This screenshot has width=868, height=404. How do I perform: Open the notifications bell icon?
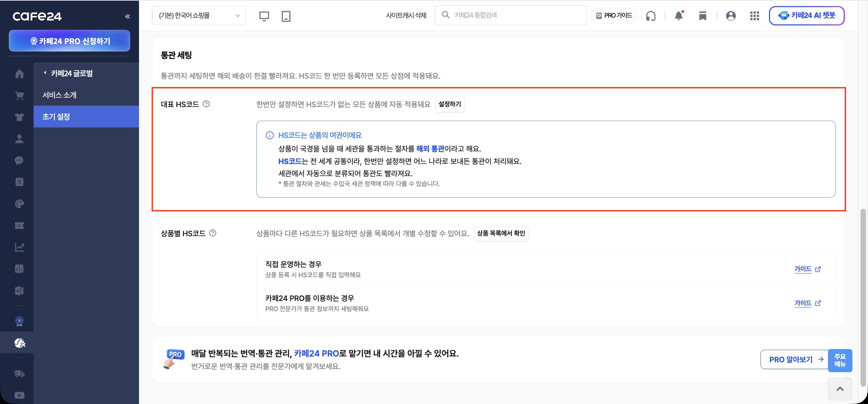(679, 16)
